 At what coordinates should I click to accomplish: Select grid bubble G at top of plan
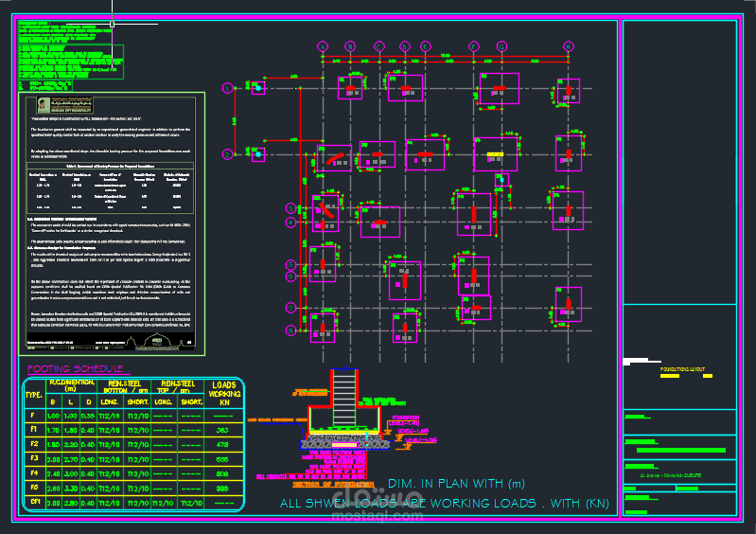pos(501,46)
